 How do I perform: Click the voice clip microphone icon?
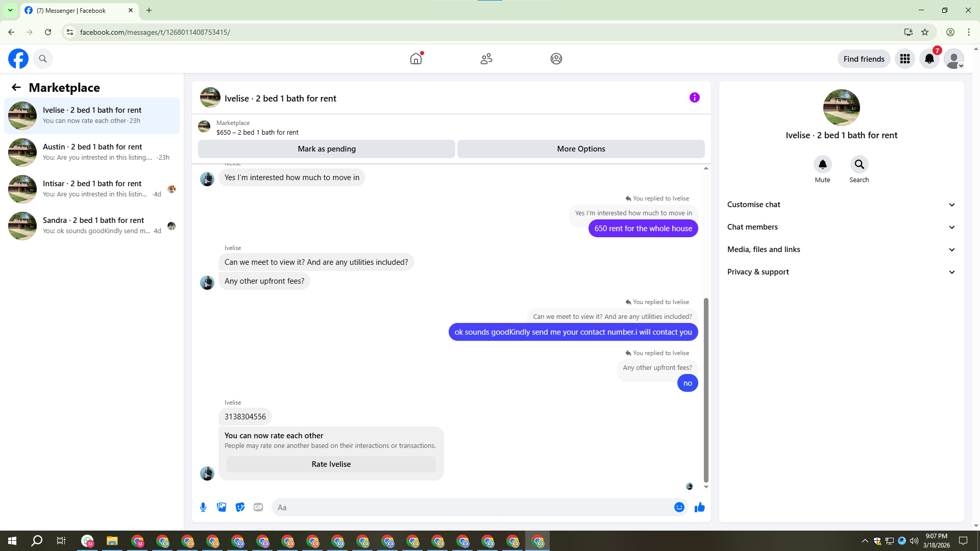203,507
